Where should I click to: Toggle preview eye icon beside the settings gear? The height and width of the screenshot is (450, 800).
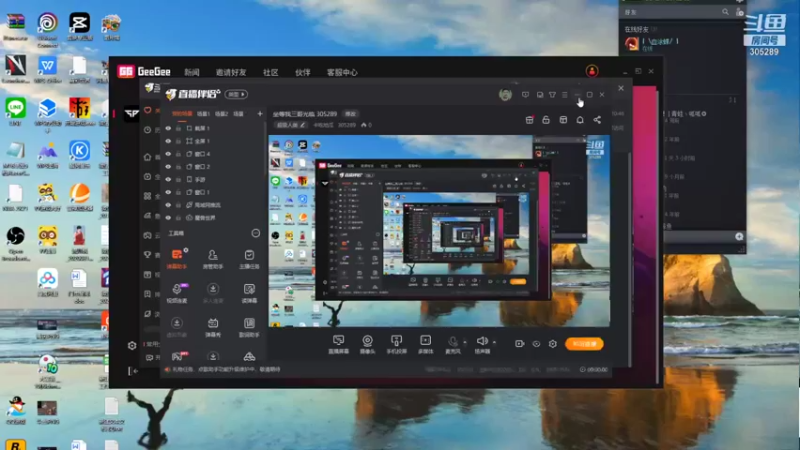(536, 344)
